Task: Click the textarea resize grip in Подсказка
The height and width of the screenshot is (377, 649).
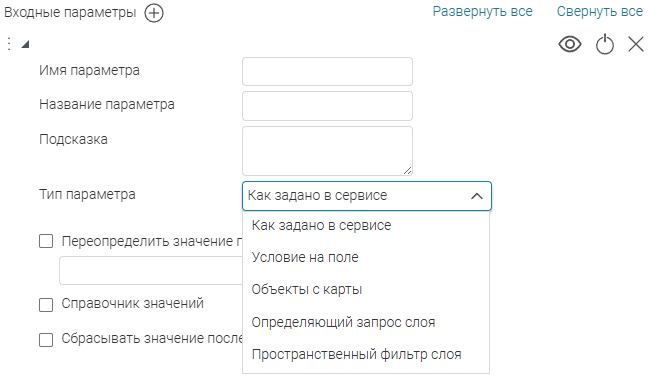Action: click(407, 170)
